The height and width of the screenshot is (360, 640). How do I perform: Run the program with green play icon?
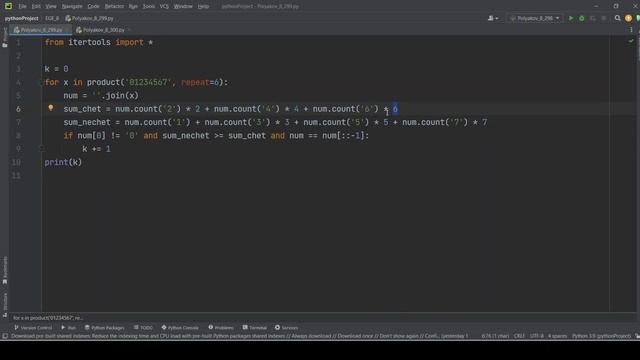[x=571, y=18]
